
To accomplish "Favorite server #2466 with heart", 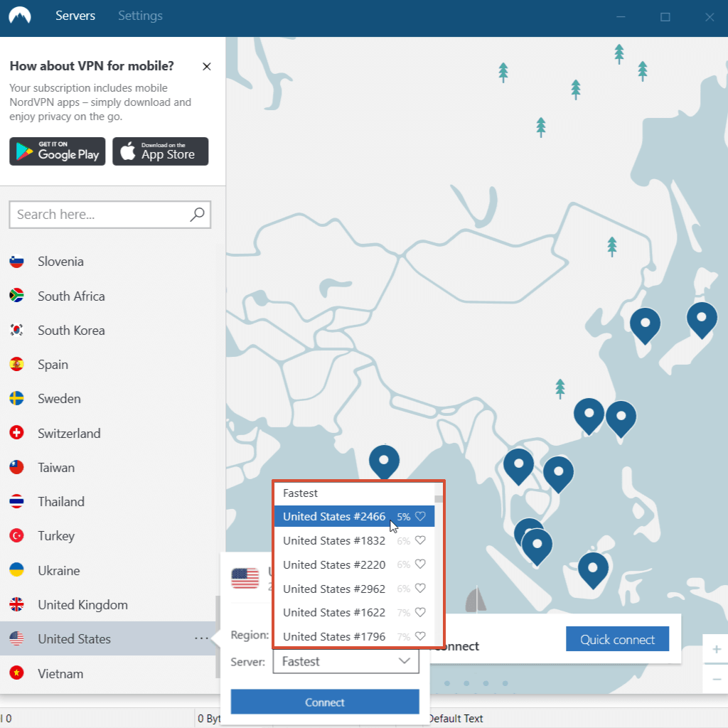I will click(x=420, y=516).
